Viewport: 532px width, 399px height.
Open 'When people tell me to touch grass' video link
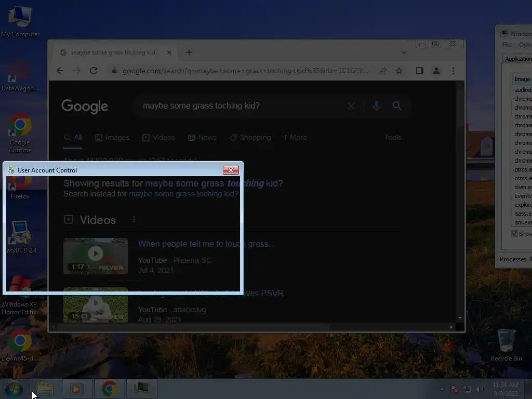pos(207,244)
